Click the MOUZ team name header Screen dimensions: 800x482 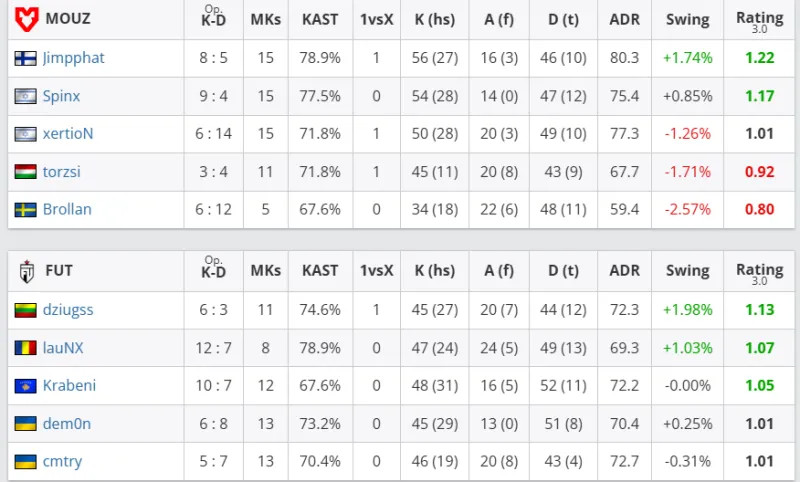click(67, 20)
